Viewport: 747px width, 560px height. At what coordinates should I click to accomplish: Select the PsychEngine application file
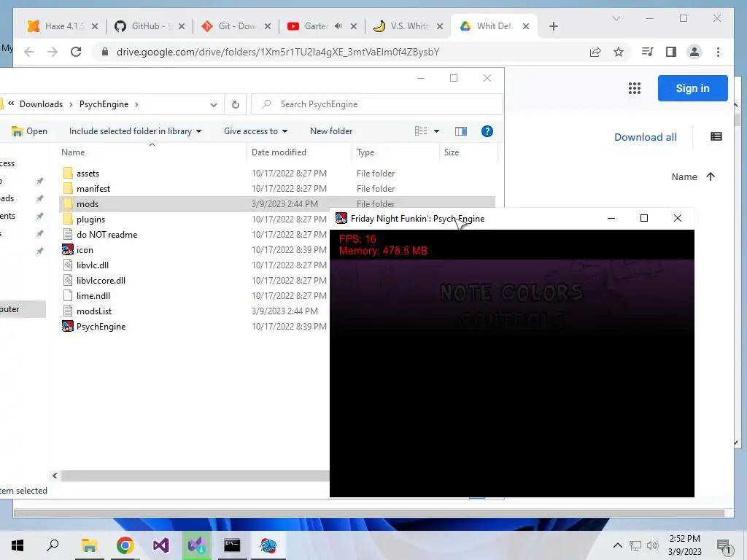(x=101, y=326)
